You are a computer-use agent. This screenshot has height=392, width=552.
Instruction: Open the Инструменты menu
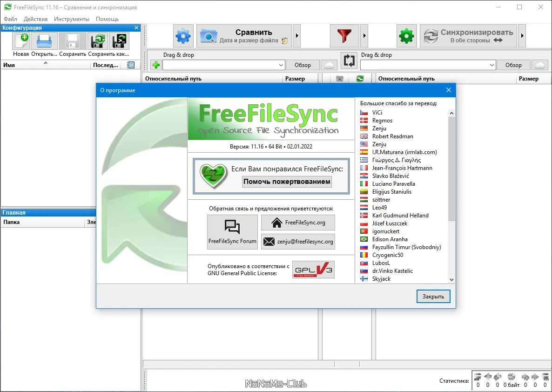point(72,19)
